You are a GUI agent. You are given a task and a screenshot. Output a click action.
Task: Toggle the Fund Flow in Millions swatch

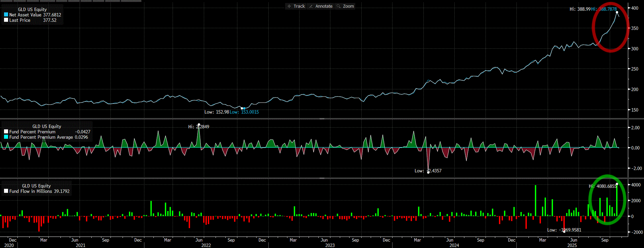tap(6, 191)
